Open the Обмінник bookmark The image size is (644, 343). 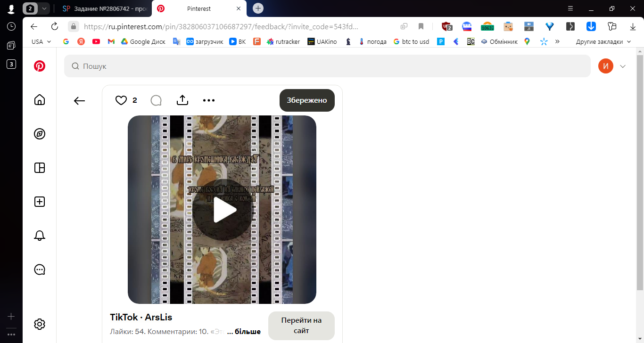(x=499, y=41)
